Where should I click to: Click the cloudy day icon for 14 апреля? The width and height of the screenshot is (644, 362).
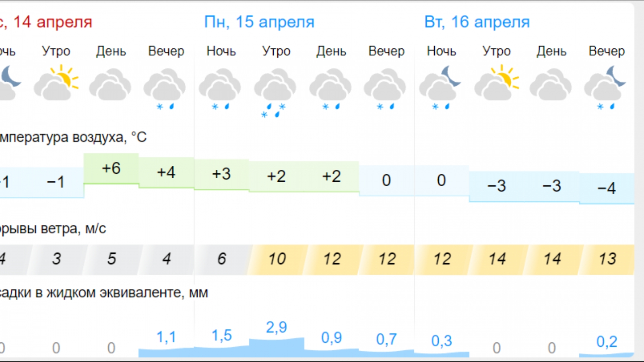[x=110, y=84]
